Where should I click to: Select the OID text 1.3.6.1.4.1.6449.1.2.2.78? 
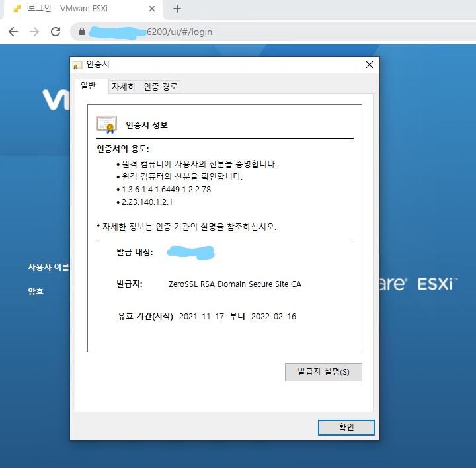pos(166,190)
